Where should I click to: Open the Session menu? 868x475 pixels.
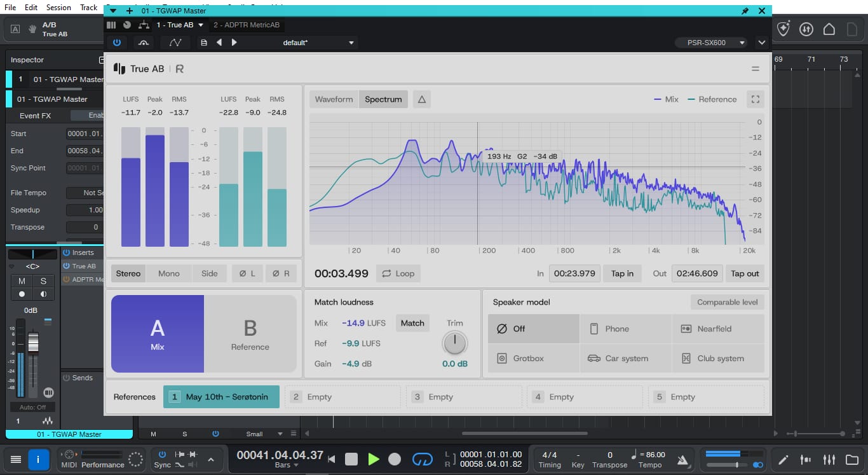point(58,8)
